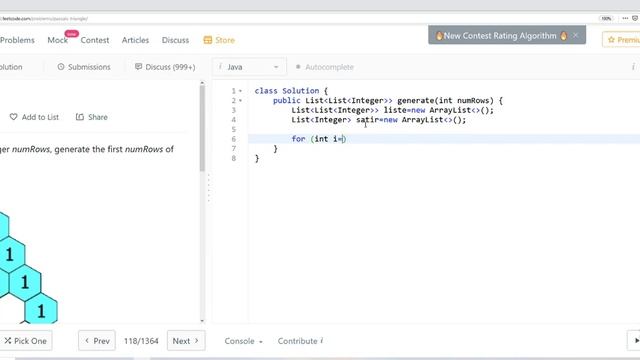Open the New Contest Rating Algorithm announcement
This screenshot has height=360, width=640.
coord(500,36)
